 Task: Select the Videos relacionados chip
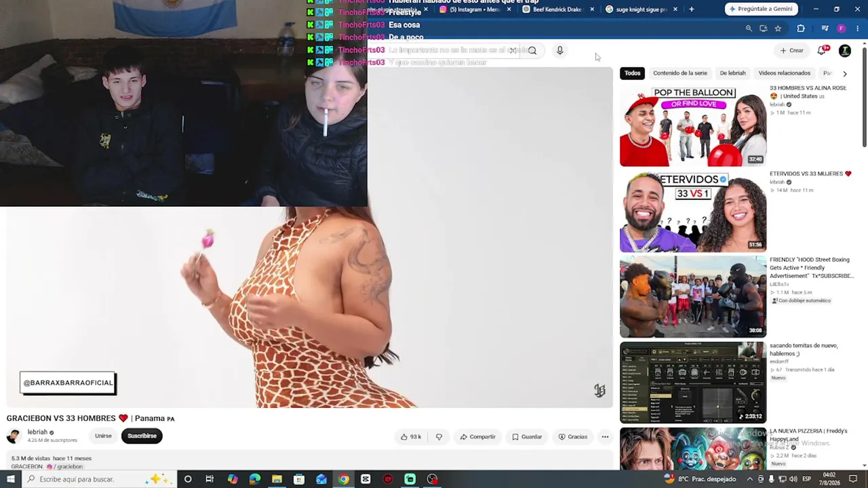pyautogui.click(x=784, y=73)
